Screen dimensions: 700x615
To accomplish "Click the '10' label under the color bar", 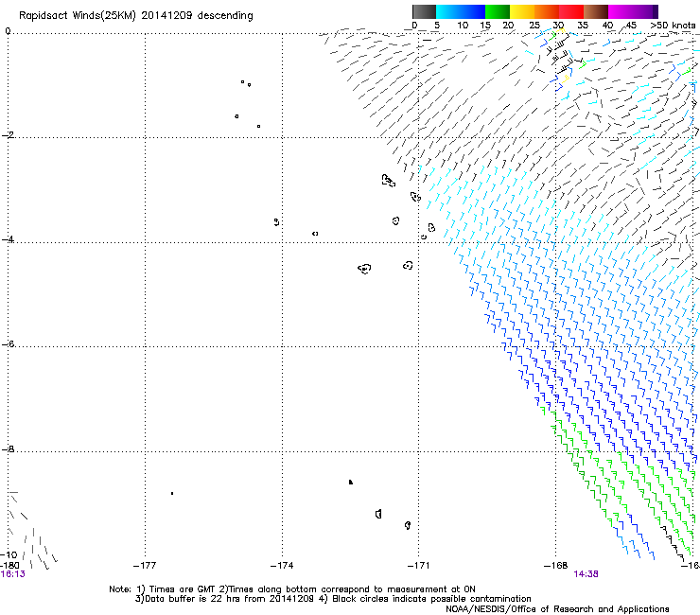I will coord(463,25).
